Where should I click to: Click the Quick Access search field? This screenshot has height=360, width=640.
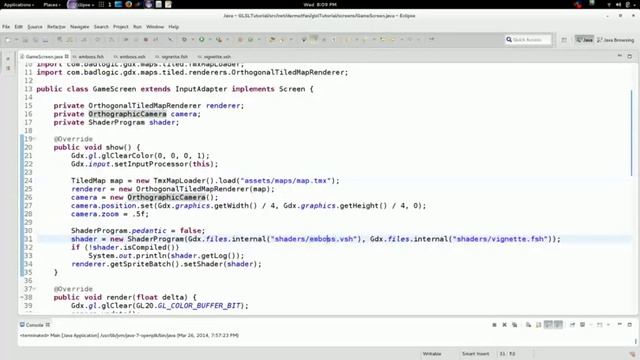(x=529, y=40)
